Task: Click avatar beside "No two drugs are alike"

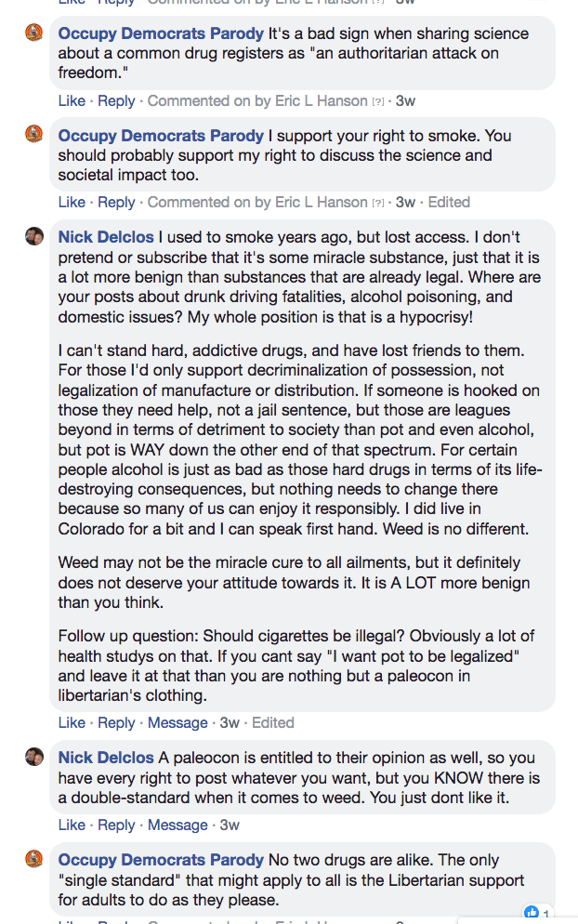Action: [34, 860]
